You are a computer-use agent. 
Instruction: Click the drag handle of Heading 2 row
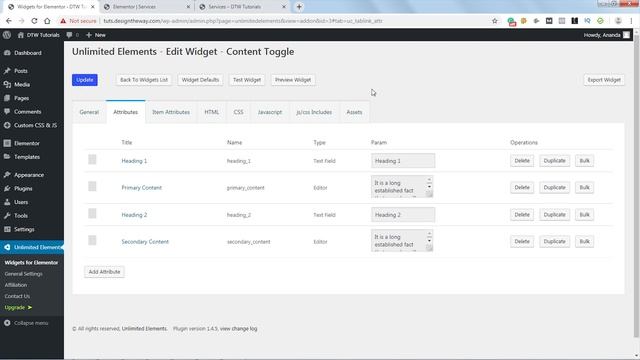point(92,213)
